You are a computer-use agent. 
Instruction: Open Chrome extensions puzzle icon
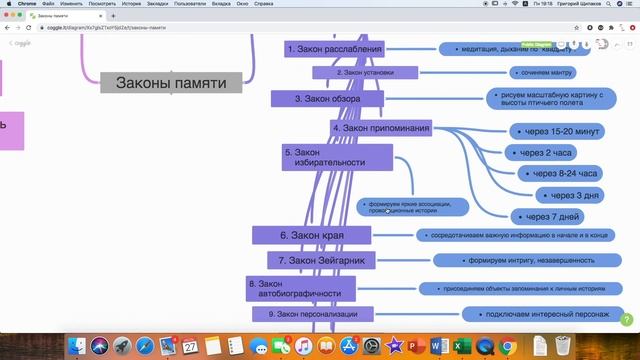click(611, 28)
